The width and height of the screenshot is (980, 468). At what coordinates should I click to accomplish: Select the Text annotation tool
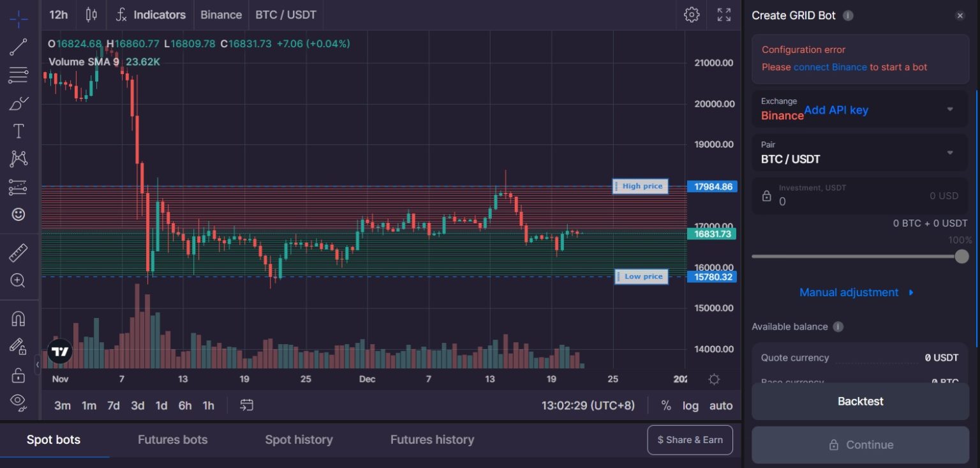pos(18,131)
